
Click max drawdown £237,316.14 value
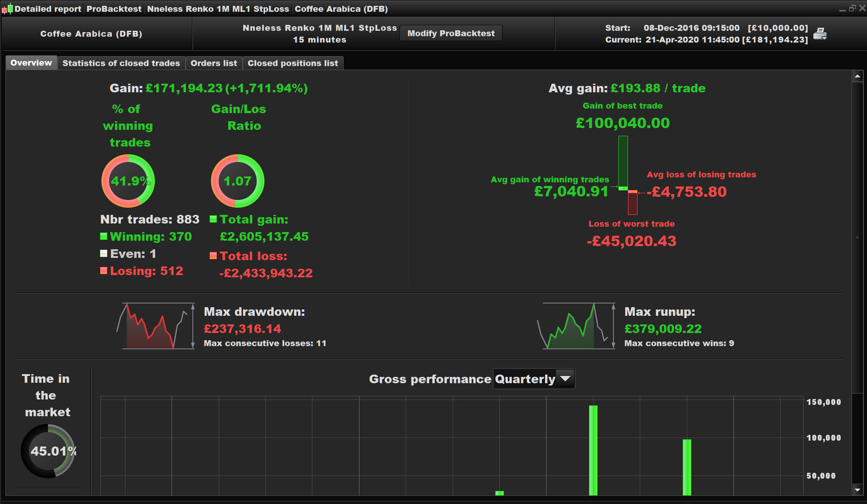[242, 329]
